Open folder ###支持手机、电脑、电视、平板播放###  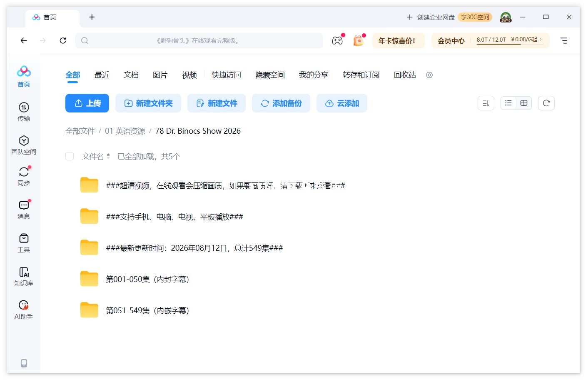[174, 217]
